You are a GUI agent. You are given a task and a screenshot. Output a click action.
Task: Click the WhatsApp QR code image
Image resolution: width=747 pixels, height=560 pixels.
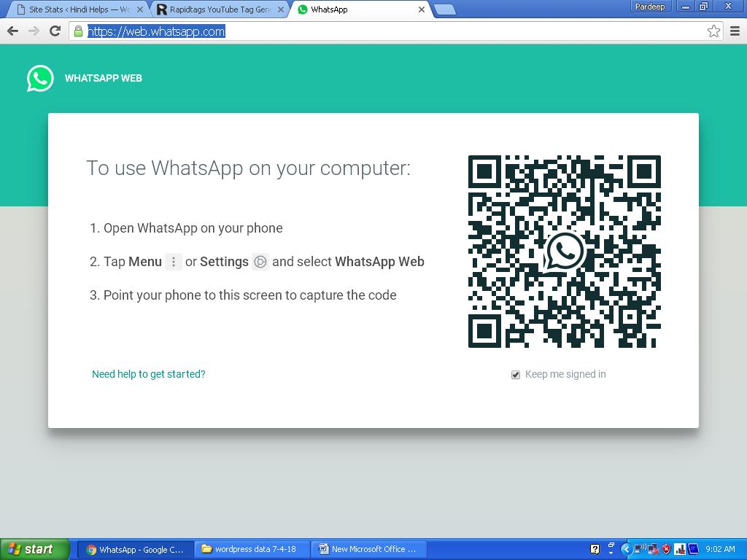tap(564, 252)
